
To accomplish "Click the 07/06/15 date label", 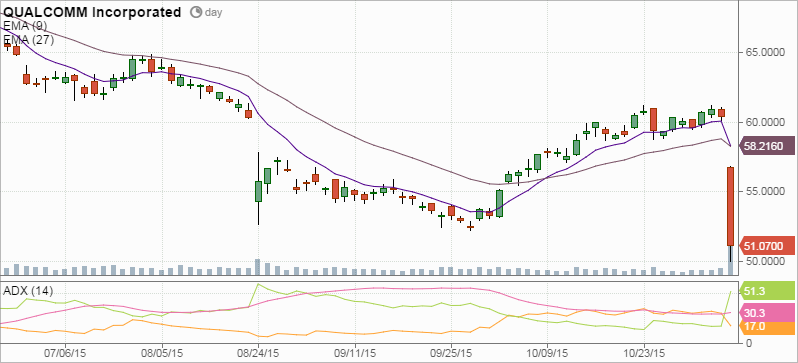I will [65, 353].
